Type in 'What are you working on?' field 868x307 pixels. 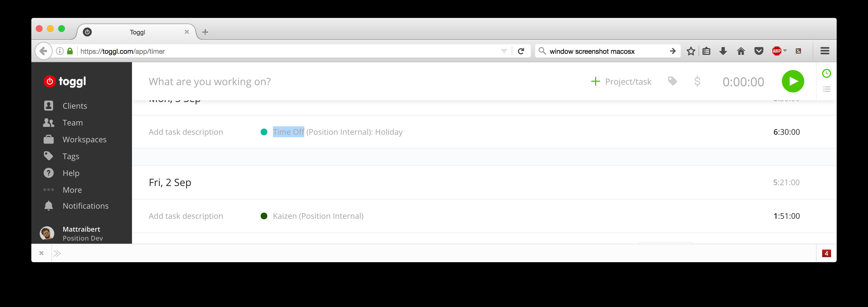(x=337, y=82)
